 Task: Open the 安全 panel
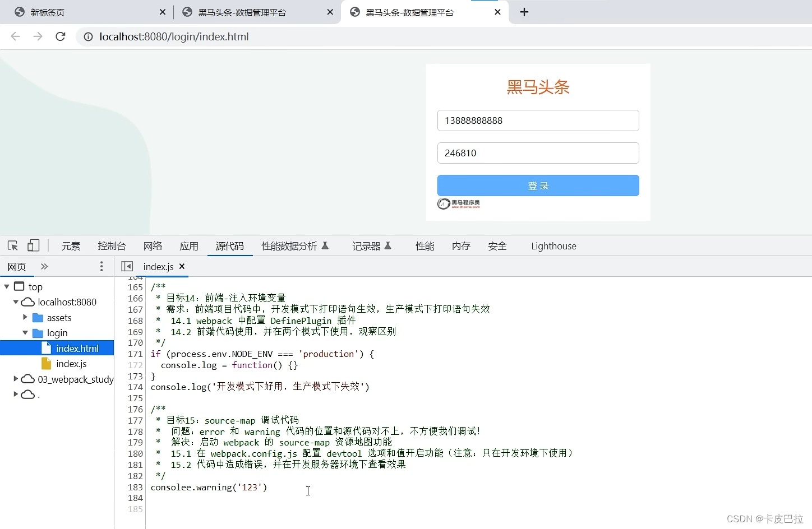497,245
